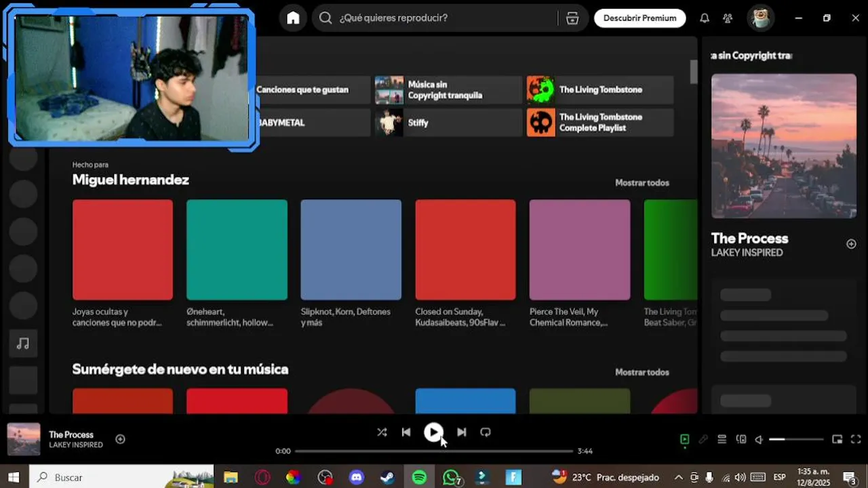The height and width of the screenshot is (488, 868).
Task: Go to Spotify Home icon
Action: pos(293,18)
